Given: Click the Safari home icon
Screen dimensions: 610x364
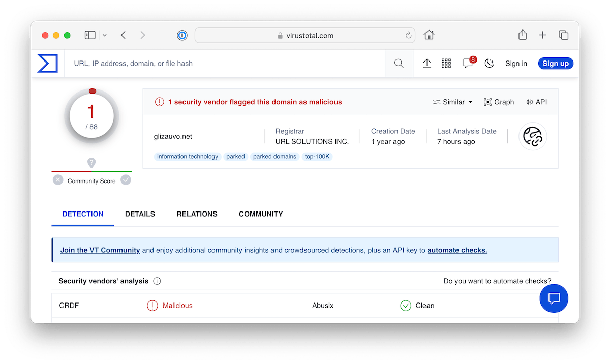Looking at the screenshot, I should (x=429, y=35).
